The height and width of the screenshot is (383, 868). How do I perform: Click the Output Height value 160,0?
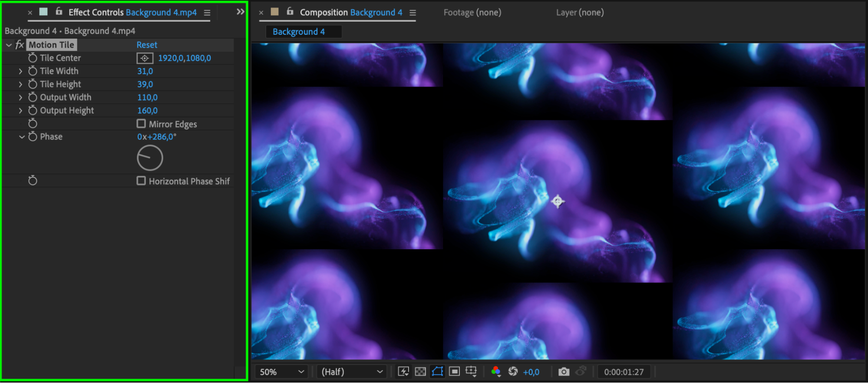click(147, 110)
